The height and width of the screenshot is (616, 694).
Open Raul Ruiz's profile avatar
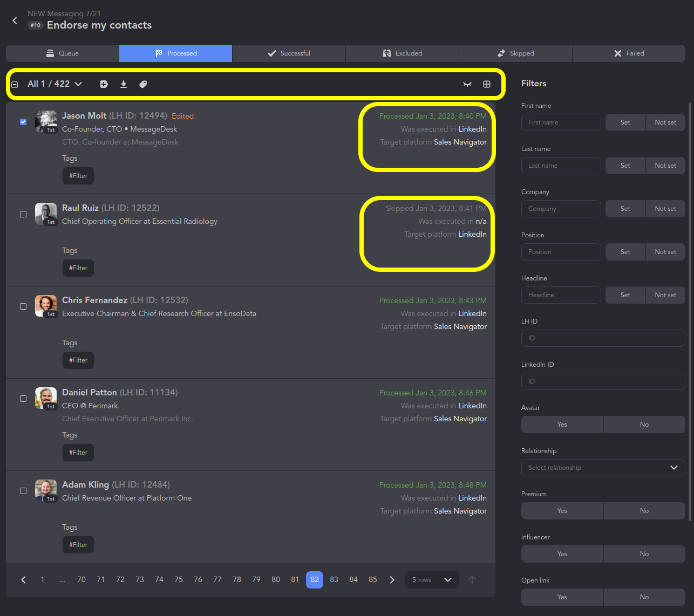pyautogui.click(x=46, y=214)
